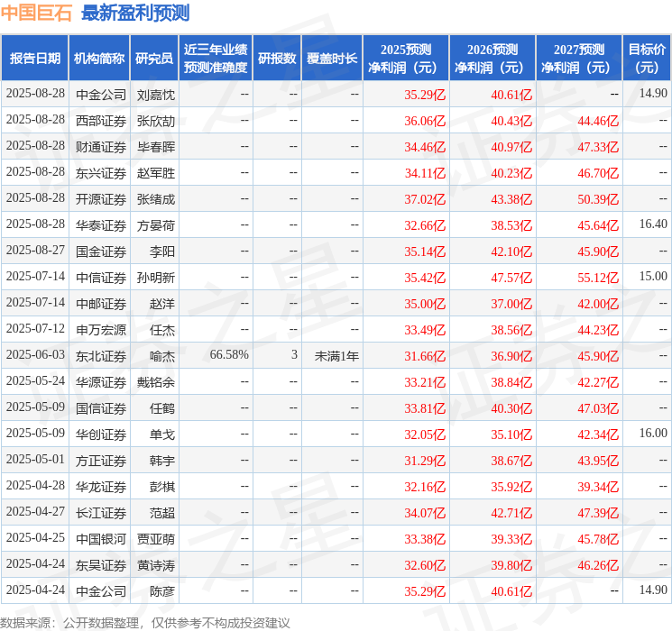672x631 pixels.
Task: Click institution 国金证券
Action: (101, 251)
